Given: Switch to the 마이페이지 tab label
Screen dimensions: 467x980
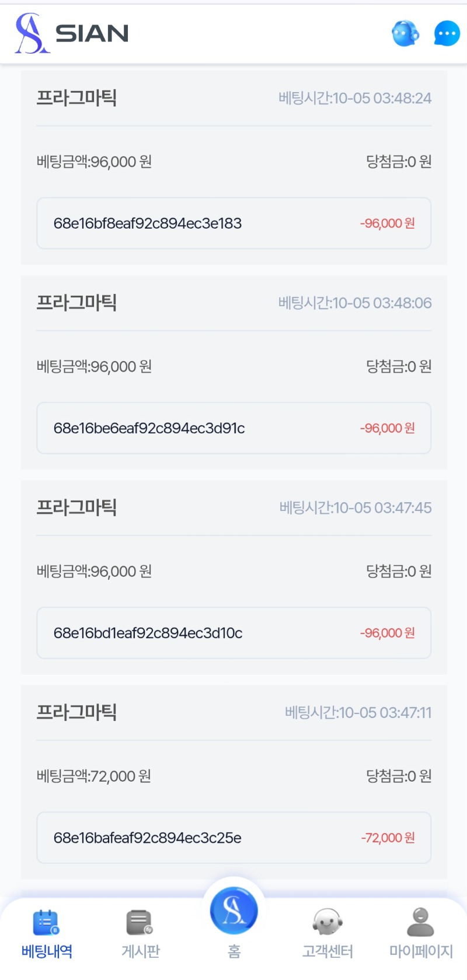Looking at the screenshot, I should (420, 951).
